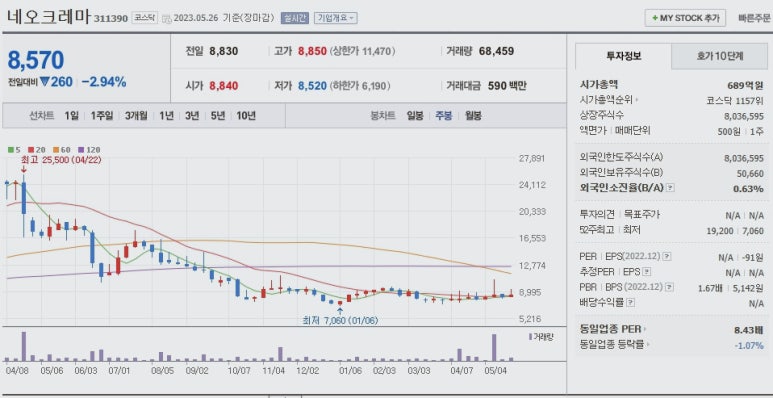Click the question icon next to 추정PER EPS
The image size is (773, 398).
pos(647,272)
